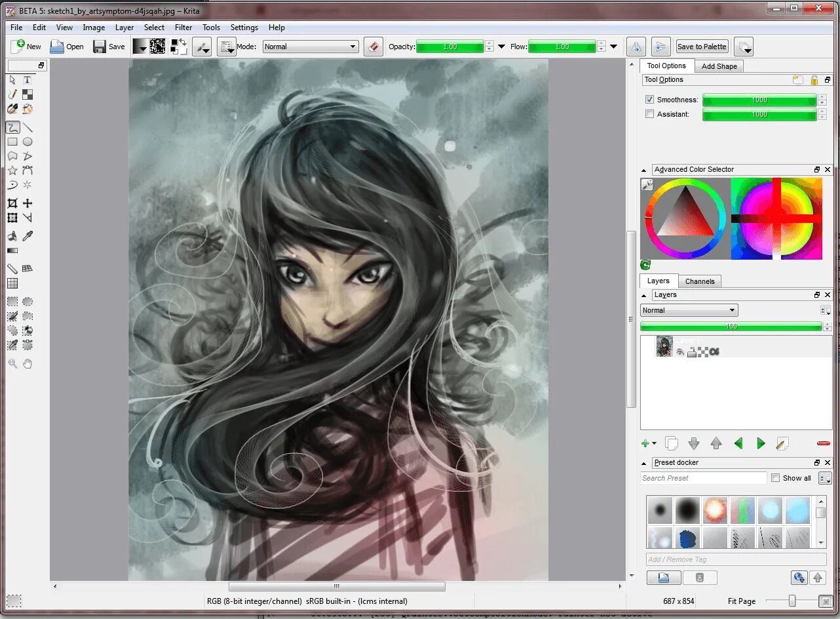Select the transform tool

pyautogui.click(x=12, y=218)
